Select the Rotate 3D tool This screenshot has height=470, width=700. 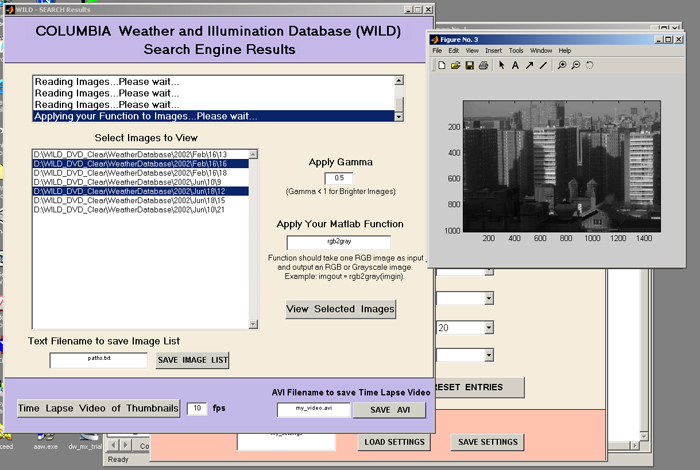[x=589, y=66]
